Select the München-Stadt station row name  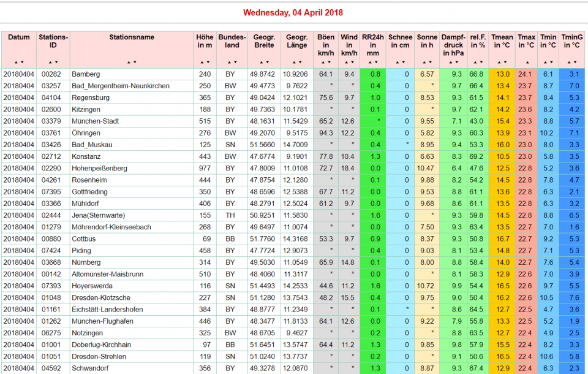96,121
